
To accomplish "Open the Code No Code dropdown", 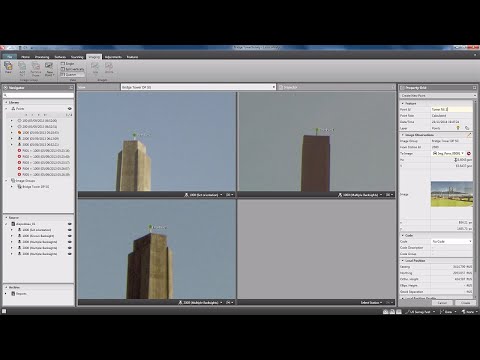I will click(x=451, y=241).
